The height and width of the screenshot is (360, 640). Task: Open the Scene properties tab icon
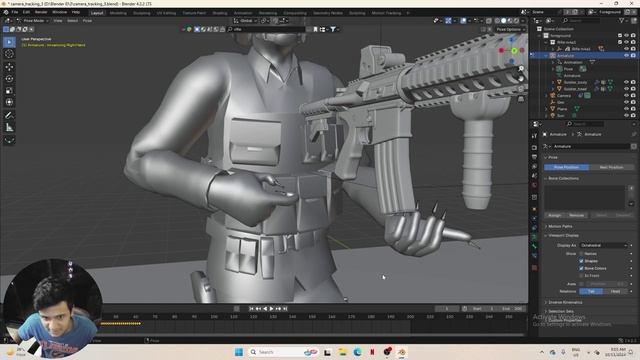(534, 176)
